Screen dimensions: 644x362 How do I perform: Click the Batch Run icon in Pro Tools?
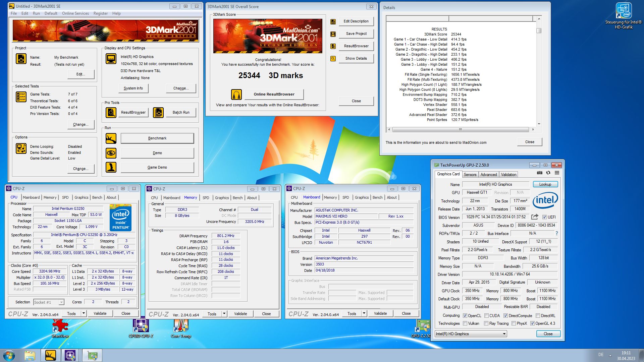[x=158, y=112]
